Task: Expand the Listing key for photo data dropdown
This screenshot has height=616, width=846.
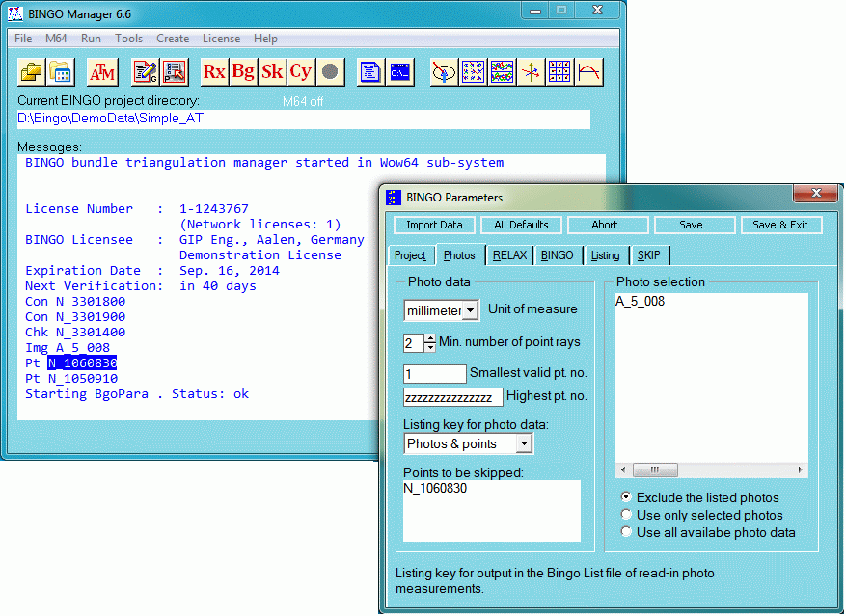Action: coord(524,443)
